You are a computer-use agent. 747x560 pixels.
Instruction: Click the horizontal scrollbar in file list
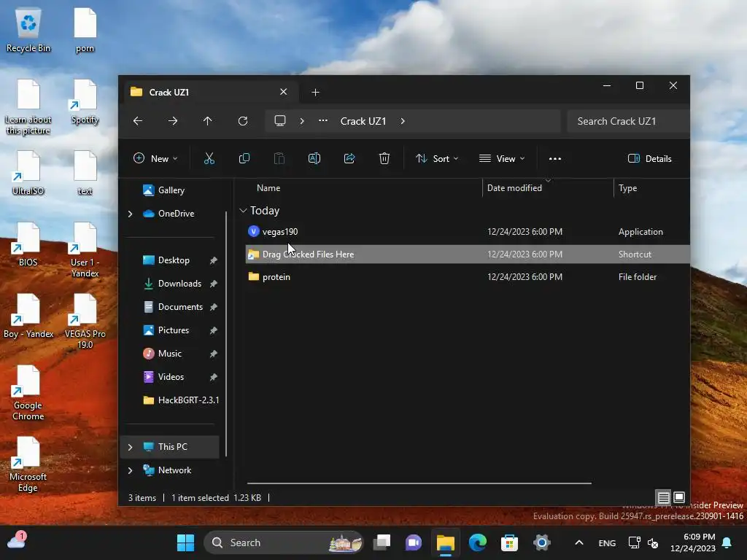pos(419,483)
